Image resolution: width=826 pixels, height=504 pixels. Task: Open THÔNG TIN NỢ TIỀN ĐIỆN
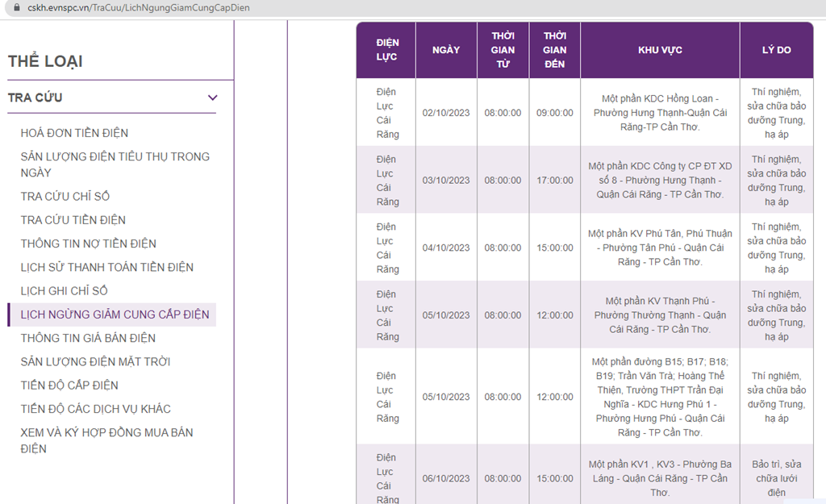click(x=89, y=244)
